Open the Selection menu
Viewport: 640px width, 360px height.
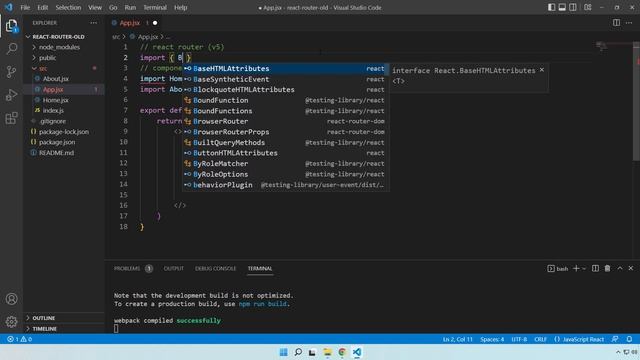coord(68,7)
